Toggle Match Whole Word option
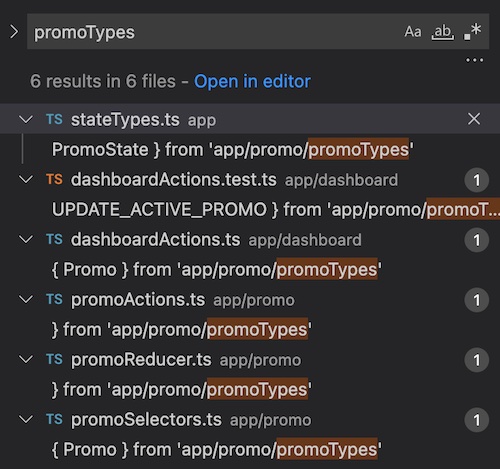 tap(443, 32)
